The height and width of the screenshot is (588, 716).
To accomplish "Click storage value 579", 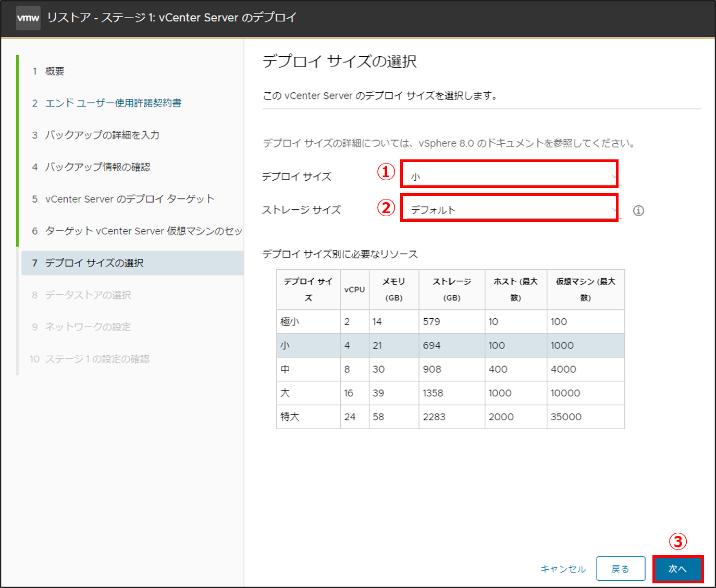I will pos(431,322).
